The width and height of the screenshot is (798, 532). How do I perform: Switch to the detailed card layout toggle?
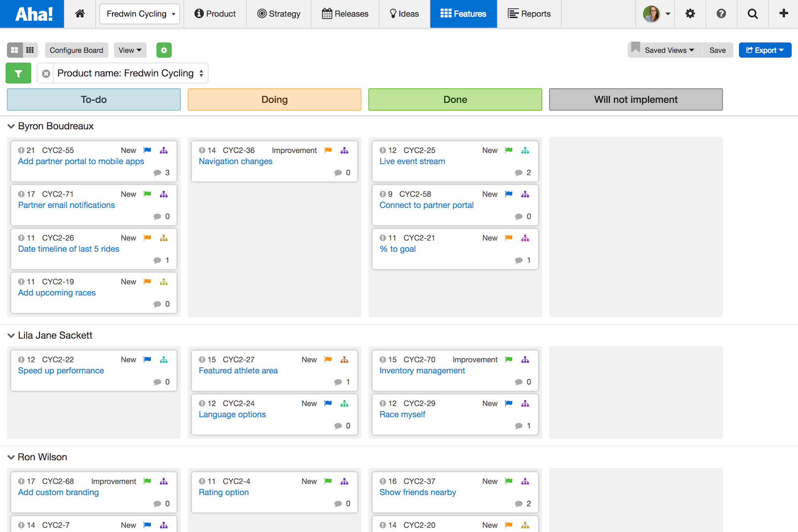pos(30,50)
